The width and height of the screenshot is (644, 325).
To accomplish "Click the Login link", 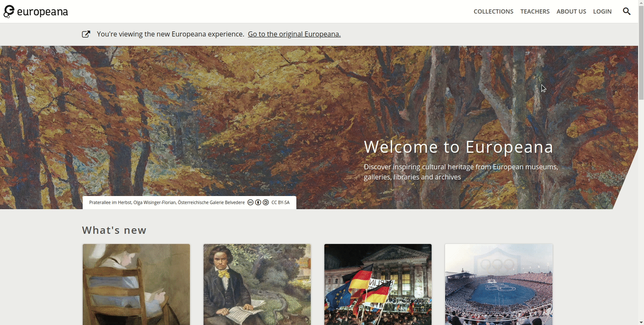I will (602, 11).
